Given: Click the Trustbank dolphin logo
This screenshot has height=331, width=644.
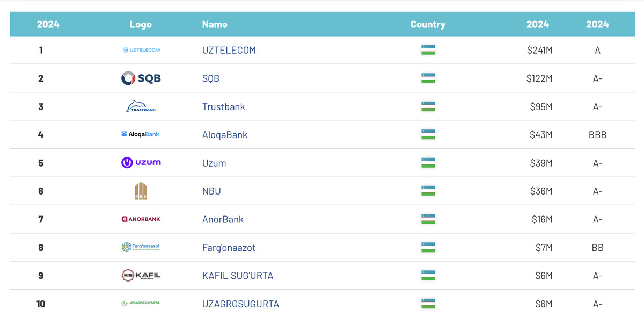Looking at the screenshot, I should 141,106.
